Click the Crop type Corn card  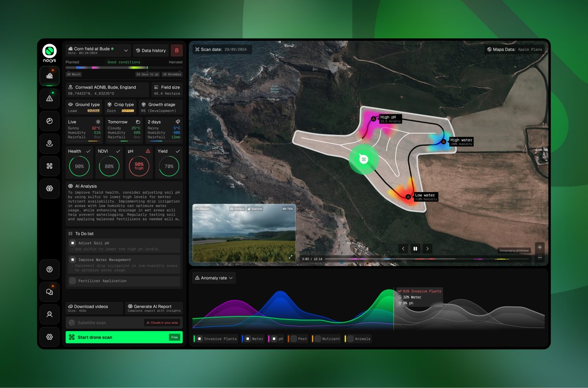pyautogui.click(x=121, y=107)
